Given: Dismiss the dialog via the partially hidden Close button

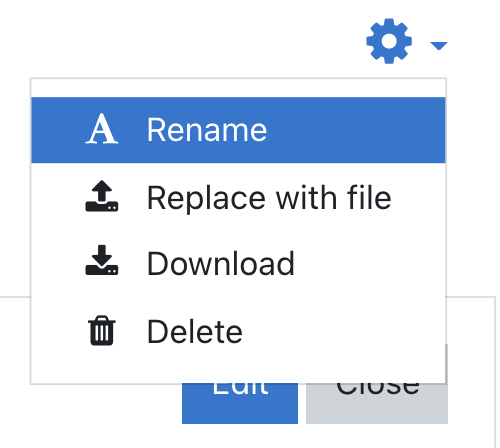Looking at the screenshot, I should pos(377,404).
